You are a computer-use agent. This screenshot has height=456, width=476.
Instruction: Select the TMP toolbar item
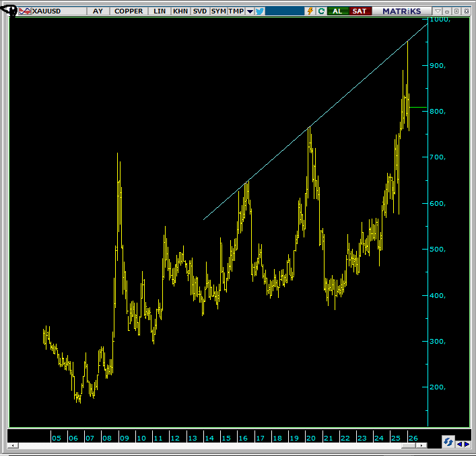pyautogui.click(x=236, y=11)
